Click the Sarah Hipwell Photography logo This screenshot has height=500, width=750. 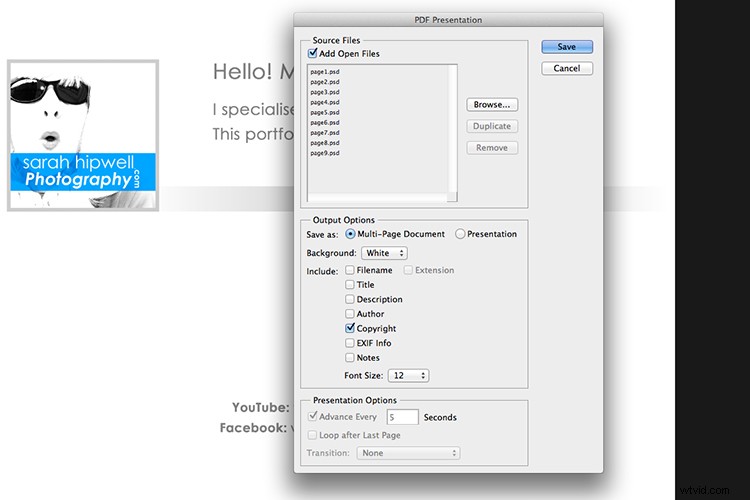83,135
